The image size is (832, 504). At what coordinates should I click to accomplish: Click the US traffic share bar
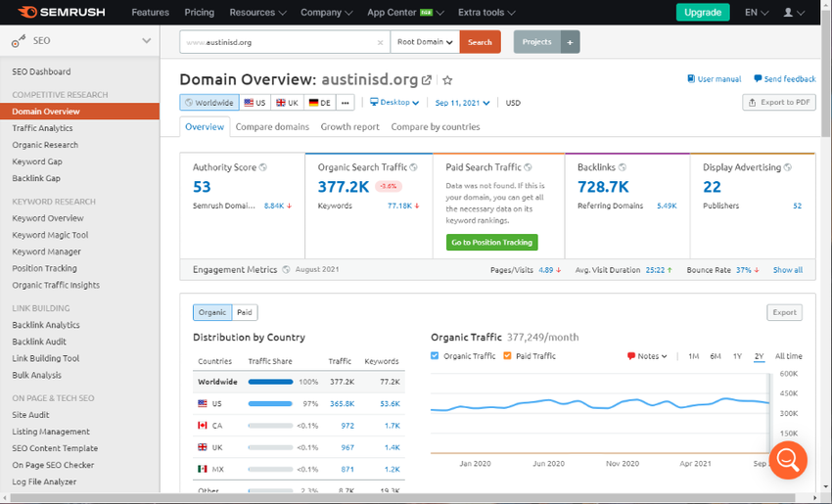pos(270,403)
